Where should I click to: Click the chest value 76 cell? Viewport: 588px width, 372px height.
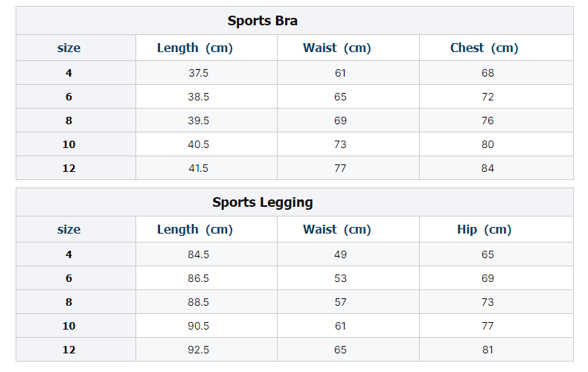(488, 121)
